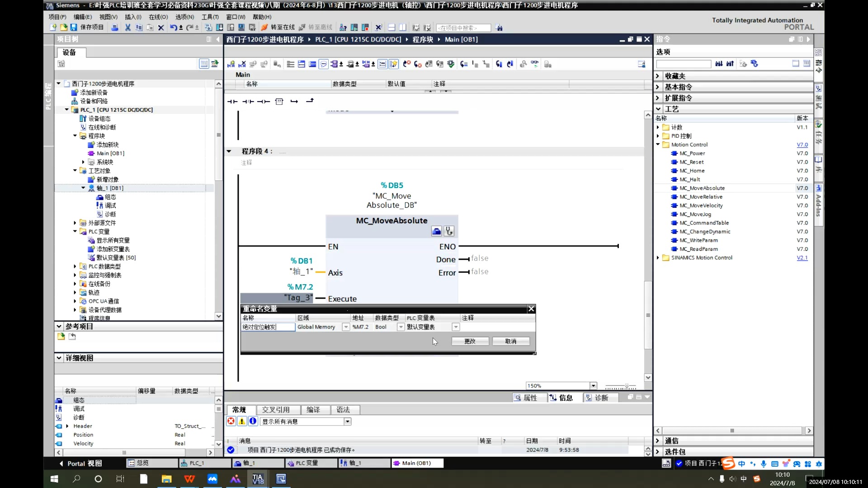Click the Undo arrow icon
The width and height of the screenshot is (868, 488).
[x=173, y=28]
